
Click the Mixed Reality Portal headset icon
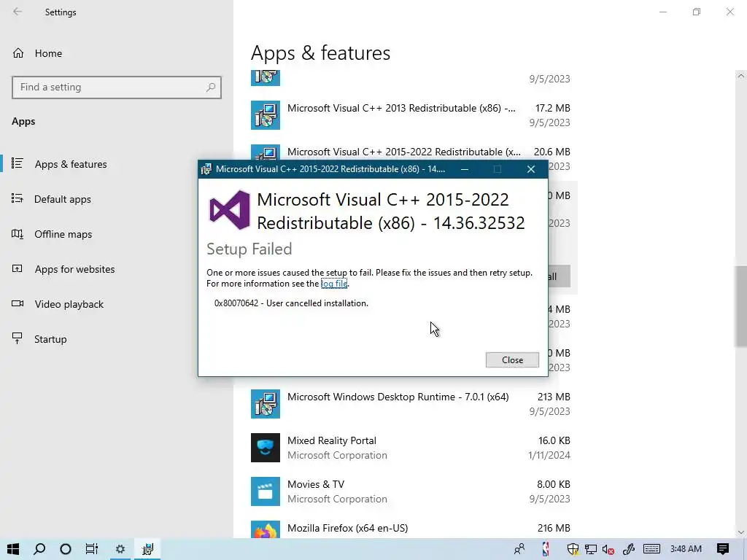click(266, 448)
